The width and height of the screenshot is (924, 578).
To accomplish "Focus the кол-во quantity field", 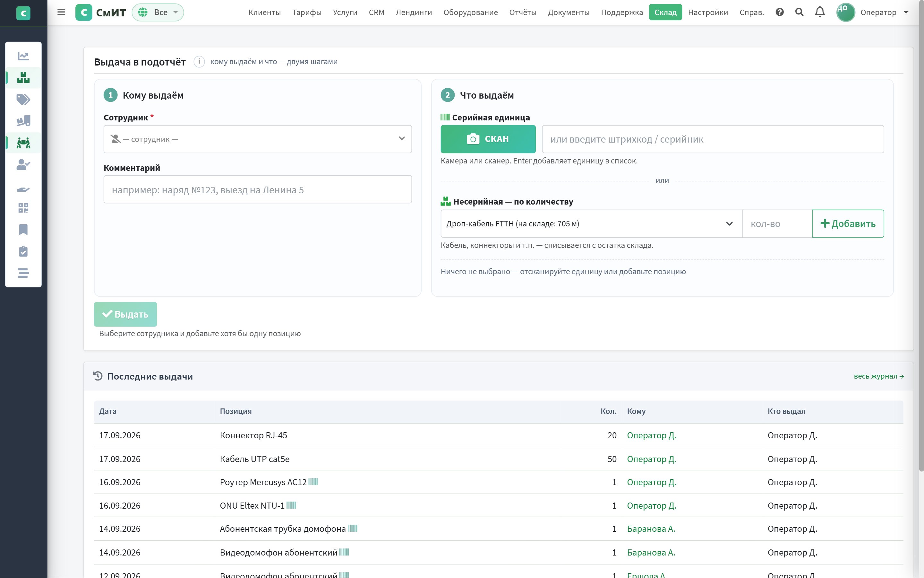I will [x=777, y=223].
